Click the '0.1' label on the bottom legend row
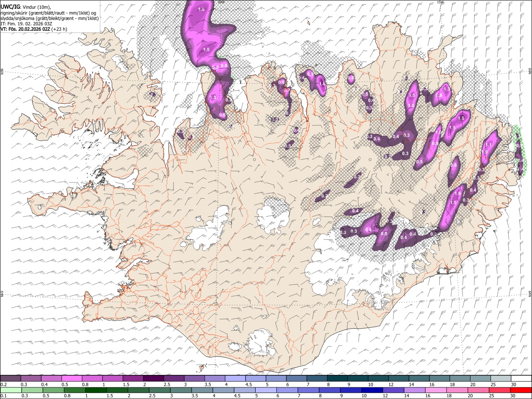This screenshot has height=399, width=532. (3, 396)
